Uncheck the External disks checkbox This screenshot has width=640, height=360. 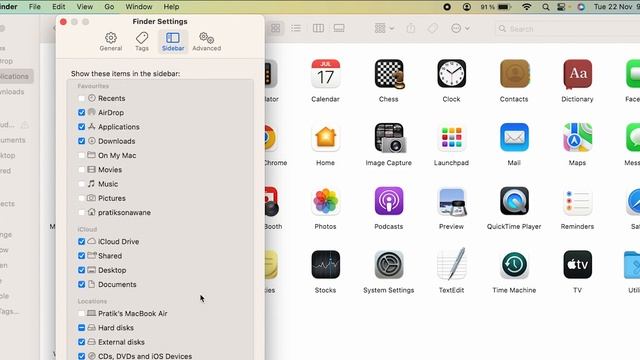(81, 342)
